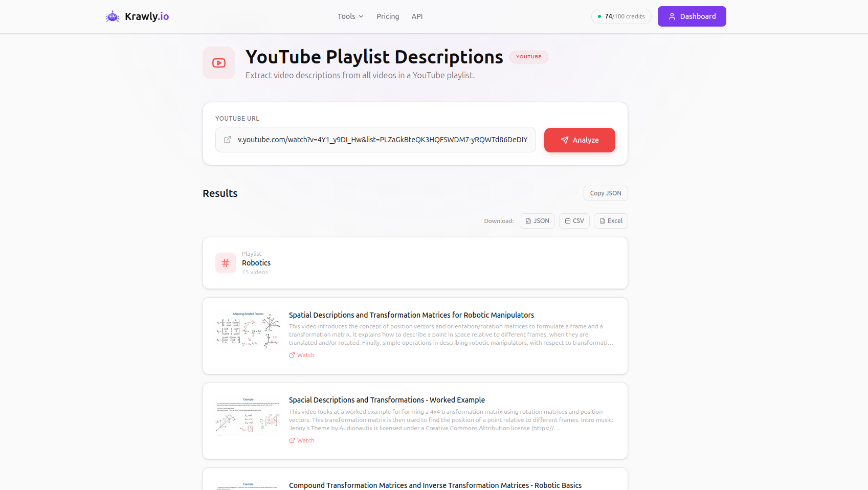Click the YOUTUBE tag badge
Image resolution: width=868 pixels, height=490 pixels.
529,57
